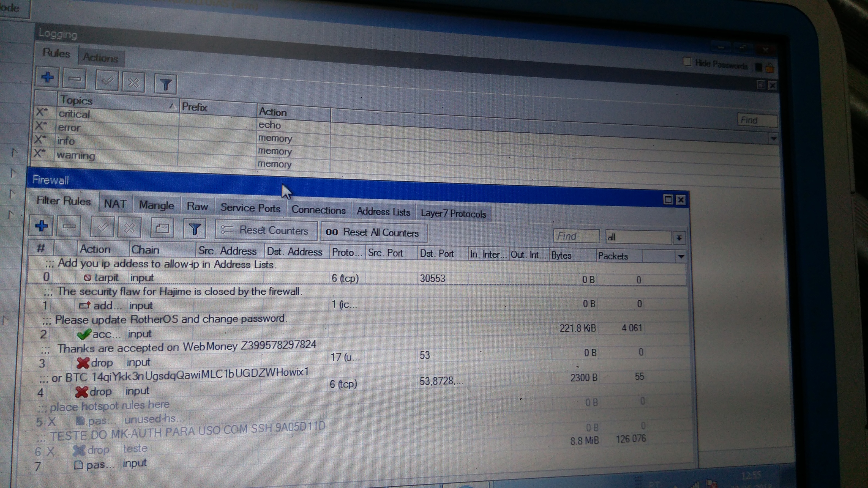This screenshot has width=868, height=488.
Task: Switch to the NAT tab
Action: pos(115,204)
